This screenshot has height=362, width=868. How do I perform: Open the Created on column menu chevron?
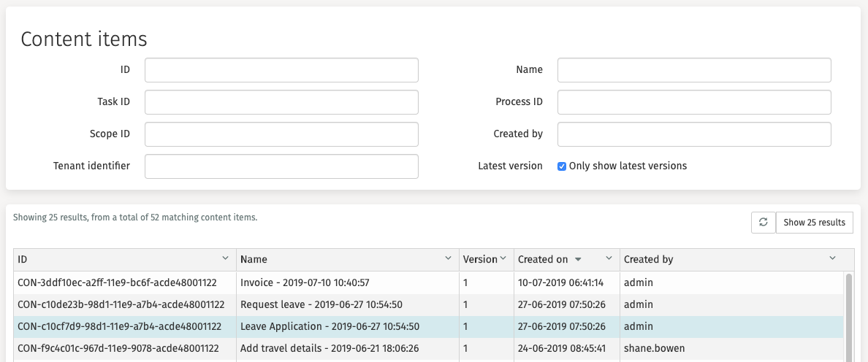609,258
